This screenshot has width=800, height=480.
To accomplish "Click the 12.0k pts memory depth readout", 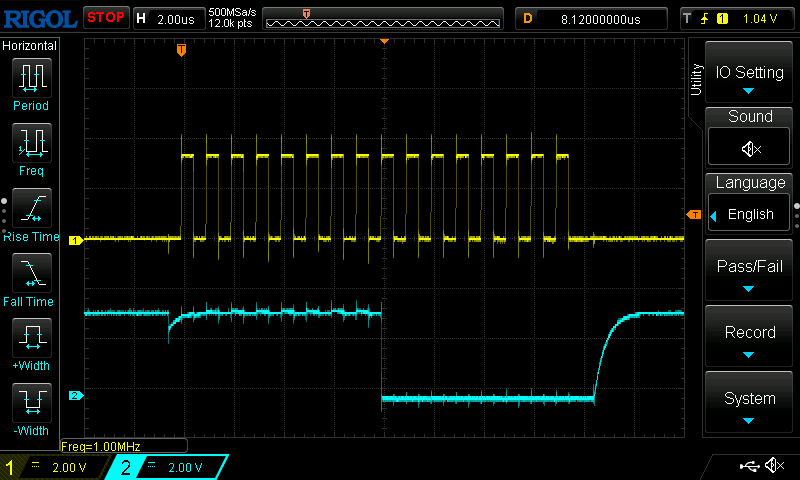I will [230, 23].
